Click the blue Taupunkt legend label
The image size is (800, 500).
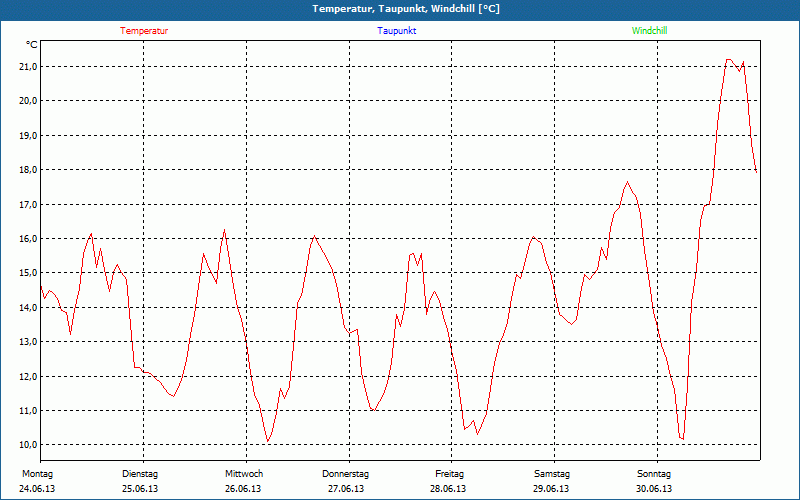(x=396, y=31)
